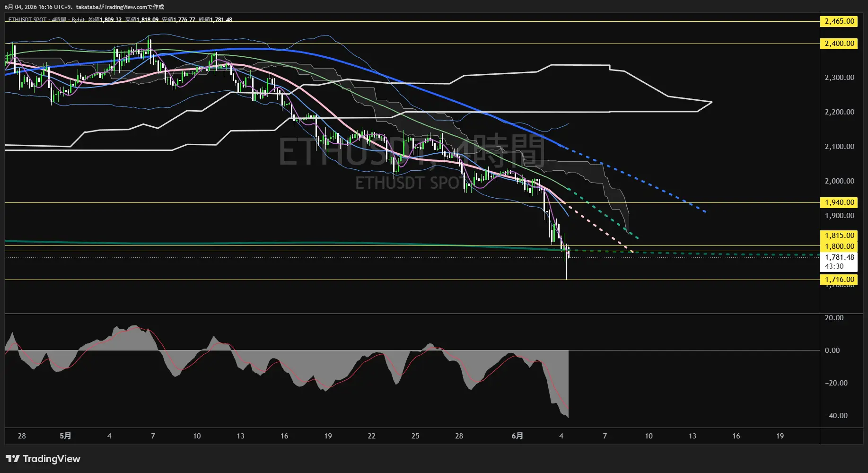The height and width of the screenshot is (473, 868).
Task: Click the 20.00 indicator scale value
Action: (834, 318)
